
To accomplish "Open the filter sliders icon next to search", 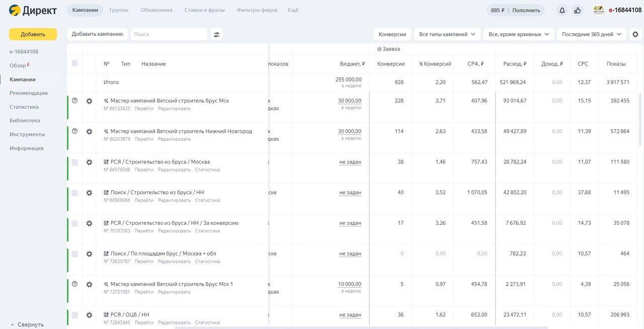I will (x=216, y=34).
